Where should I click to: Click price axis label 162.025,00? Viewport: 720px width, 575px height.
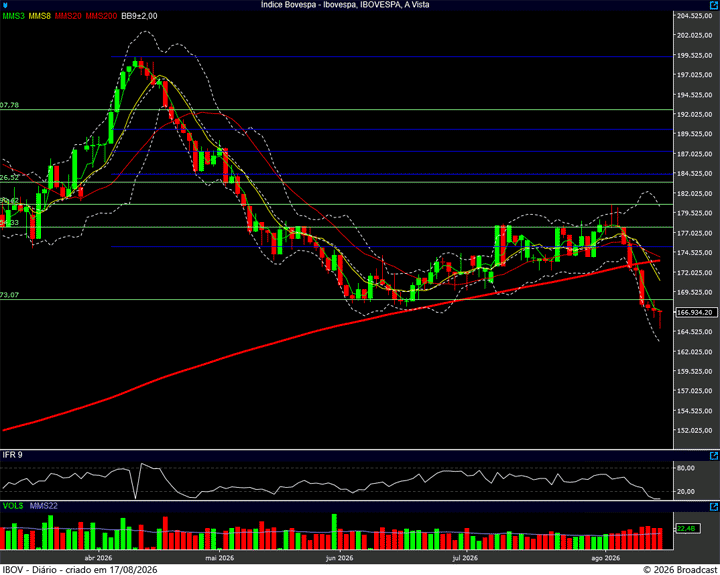[695, 352]
